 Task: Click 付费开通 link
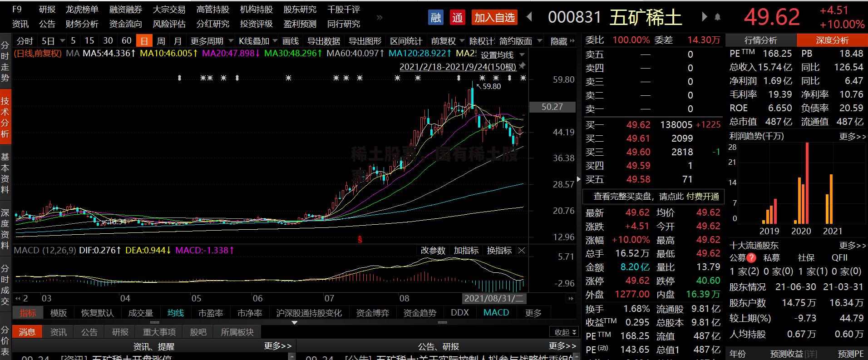click(x=703, y=197)
